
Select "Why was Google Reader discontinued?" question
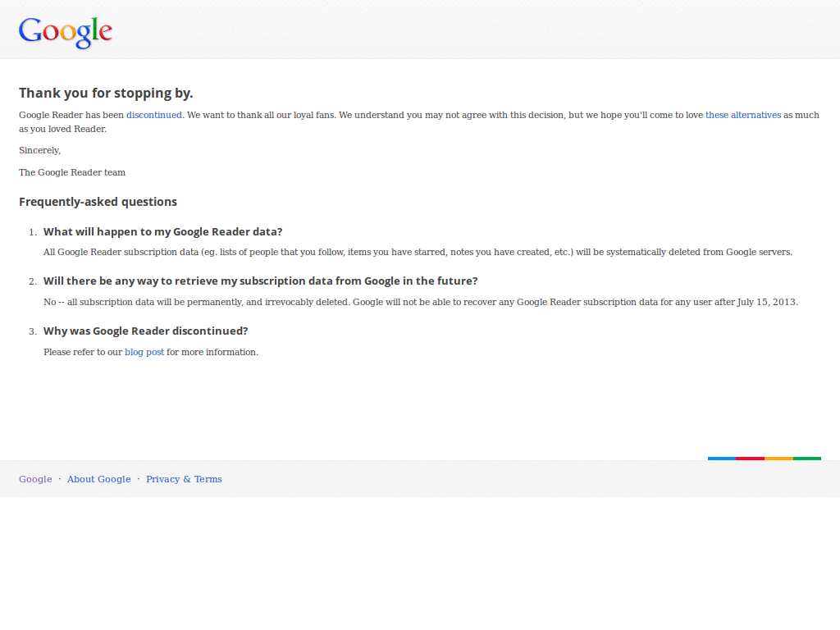(146, 331)
